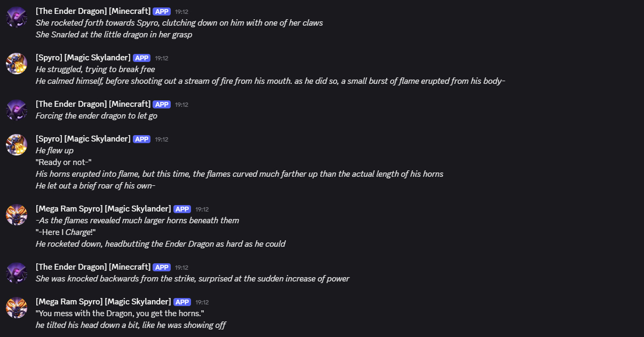644x337 pixels.
Task: Open Spyro's avatar next to "He struggled" message
Action: (17, 64)
